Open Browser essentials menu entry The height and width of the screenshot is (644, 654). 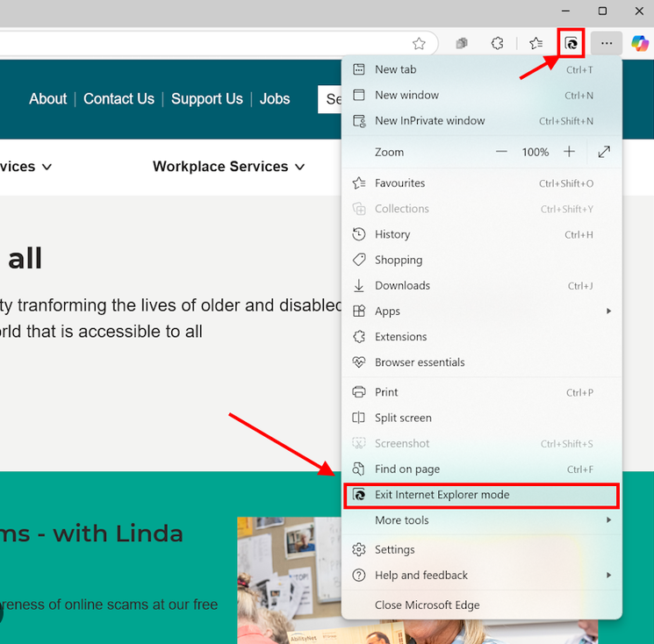click(481, 362)
